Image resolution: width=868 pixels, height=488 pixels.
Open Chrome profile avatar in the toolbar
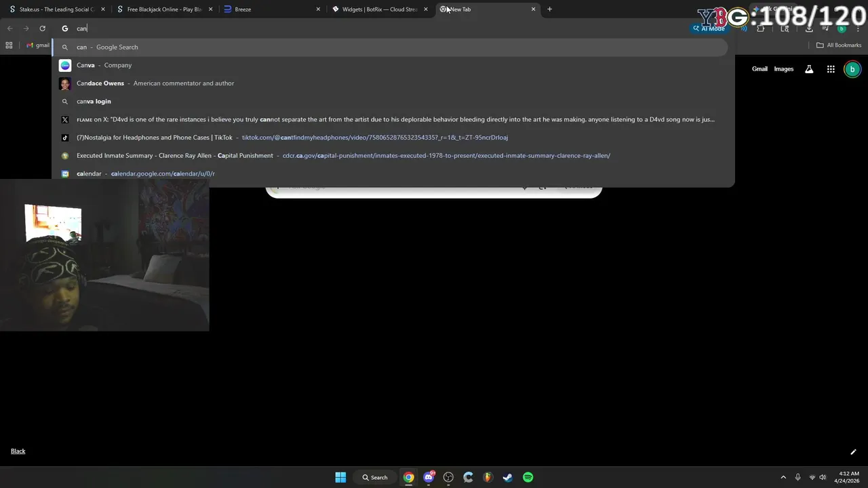click(x=842, y=28)
